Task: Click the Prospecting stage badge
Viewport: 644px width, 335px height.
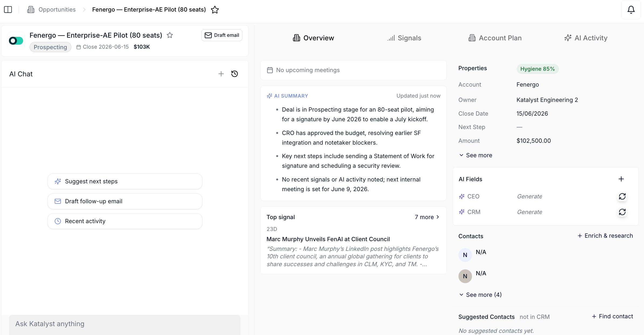Action: click(x=50, y=47)
